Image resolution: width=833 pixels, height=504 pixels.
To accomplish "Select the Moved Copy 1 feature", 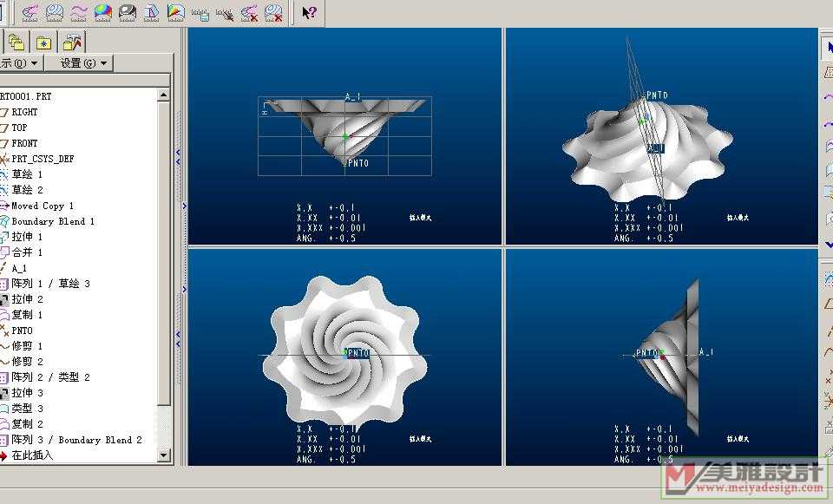I will (42, 206).
